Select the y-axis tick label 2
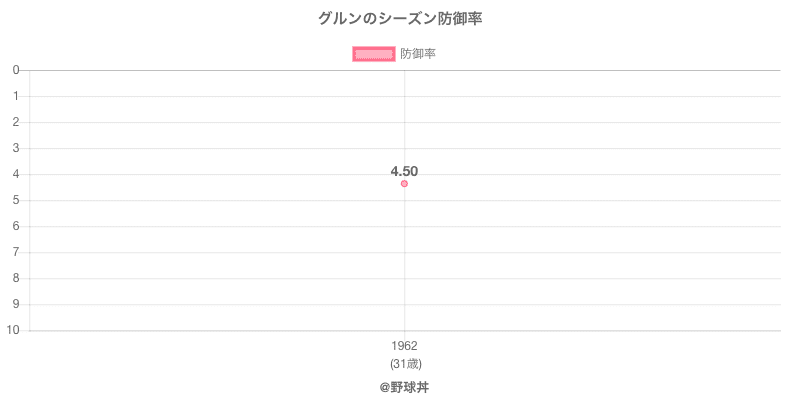The image size is (800, 400). [17, 122]
